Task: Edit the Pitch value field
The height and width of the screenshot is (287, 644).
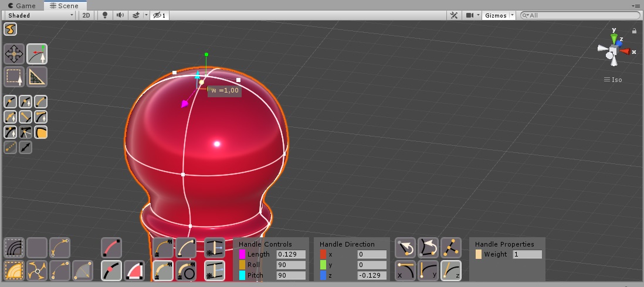Action: pos(291,275)
